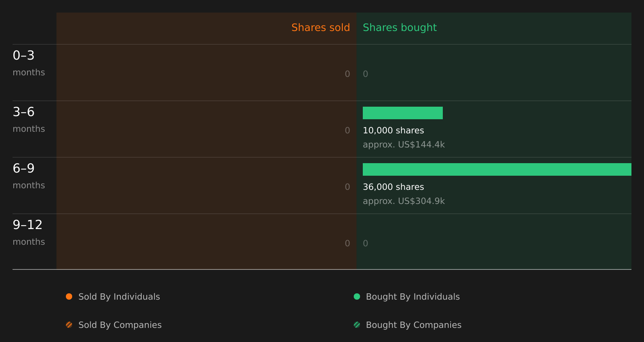Click the 0–3 months row label
The height and width of the screenshot is (342, 644).
pyautogui.click(x=29, y=63)
